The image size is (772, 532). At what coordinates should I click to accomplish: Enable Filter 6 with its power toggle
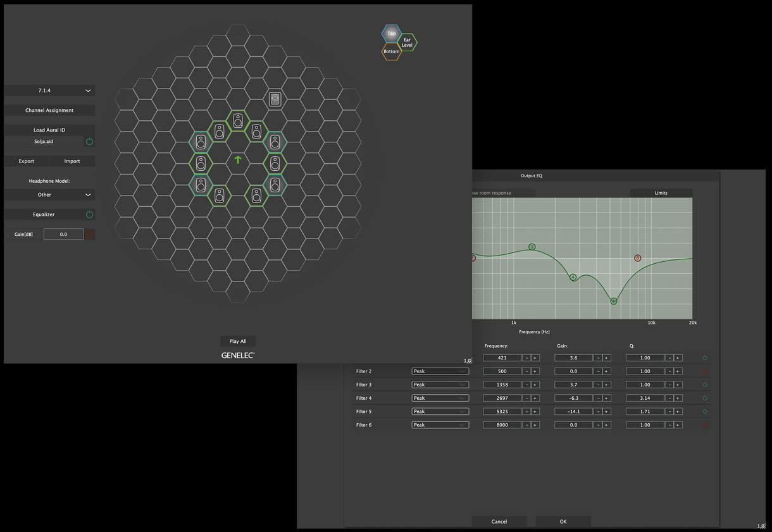[x=705, y=425]
